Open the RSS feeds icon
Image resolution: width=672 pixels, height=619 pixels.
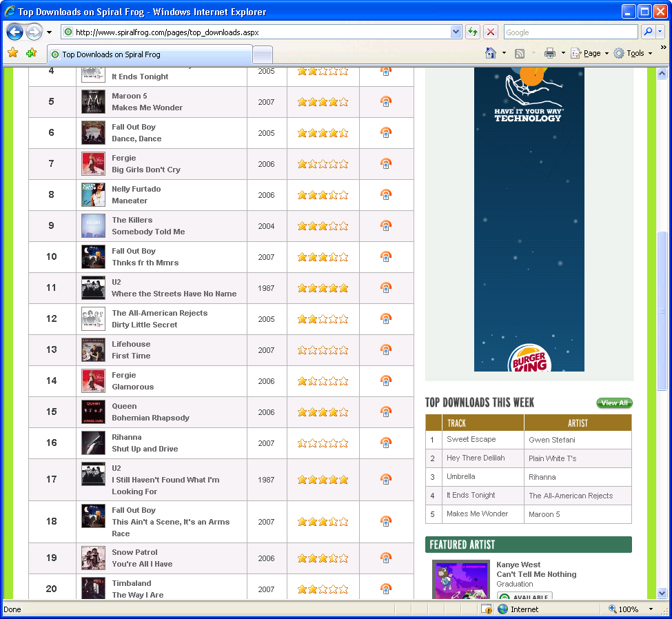(x=520, y=53)
